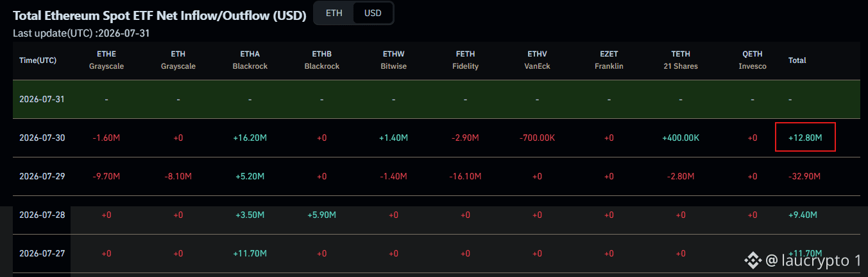This screenshot has height=277, width=868.
Task: Click the laucrypto watermark text
Action: click(x=813, y=260)
